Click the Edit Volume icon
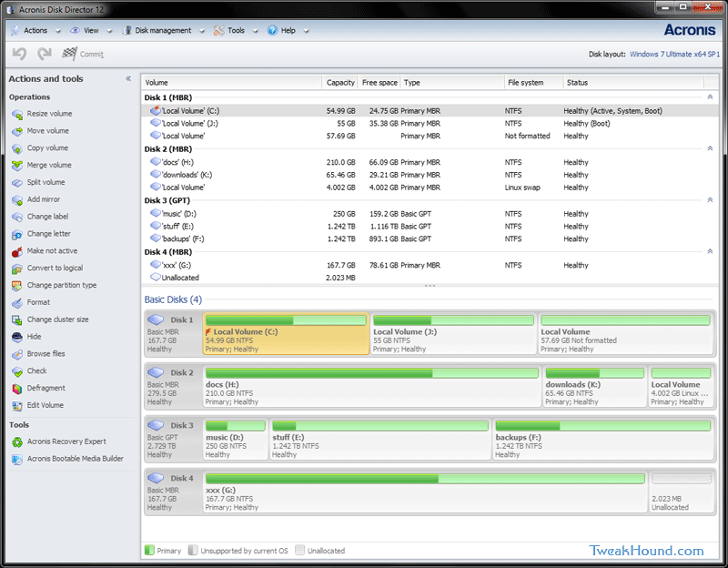 click(17, 406)
